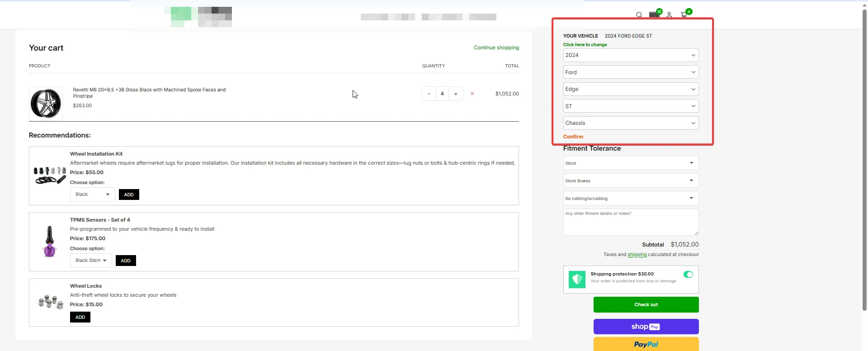This screenshot has height=351, width=868.
Task: Click the garage icon with badge 10
Action: (x=654, y=15)
